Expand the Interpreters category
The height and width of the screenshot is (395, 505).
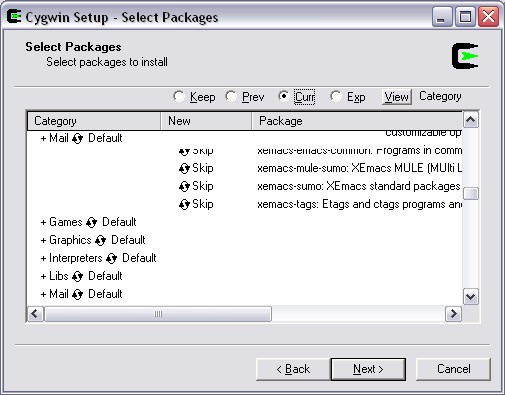[x=43, y=258]
